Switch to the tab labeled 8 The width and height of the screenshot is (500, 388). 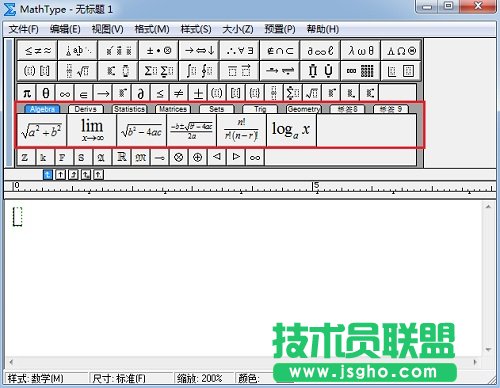point(347,109)
